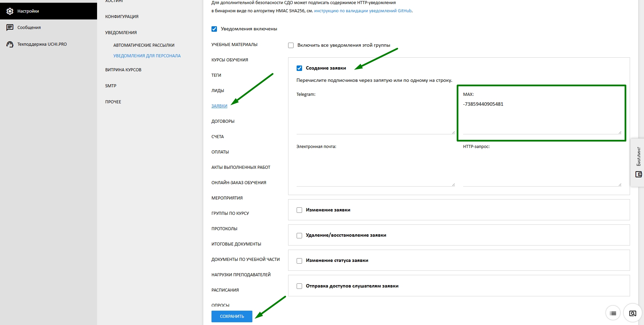Screen dimensions: 644x325
Task: Select the 'Лиды' notification group
Action: coord(218,91)
